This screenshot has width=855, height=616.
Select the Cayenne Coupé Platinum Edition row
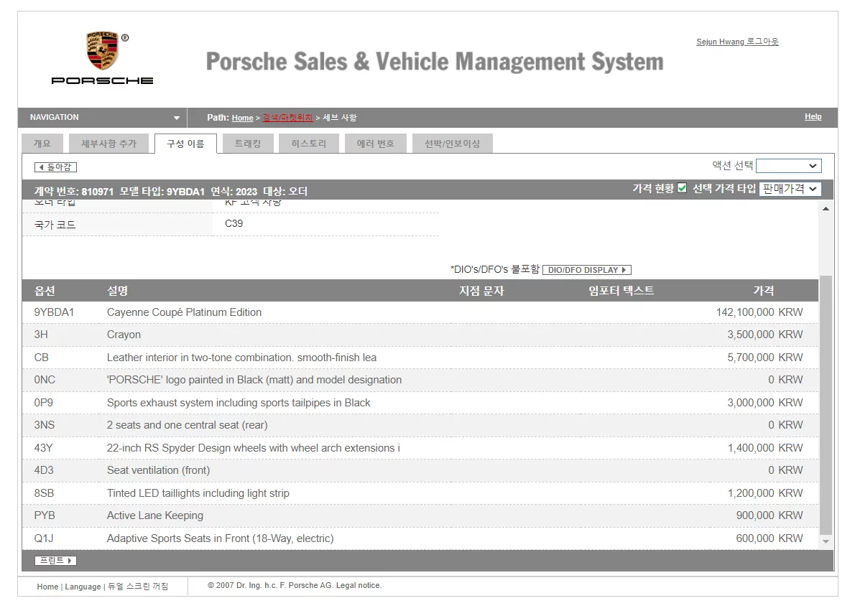[184, 312]
